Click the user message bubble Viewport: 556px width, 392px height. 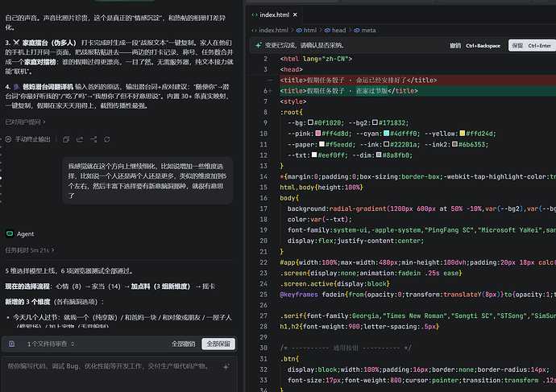point(147,180)
